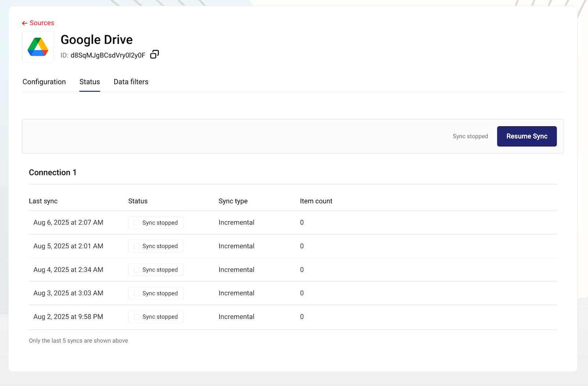The height and width of the screenshot is (386, 588).
Task: Click the Item count column header
Action: point(316,201)
